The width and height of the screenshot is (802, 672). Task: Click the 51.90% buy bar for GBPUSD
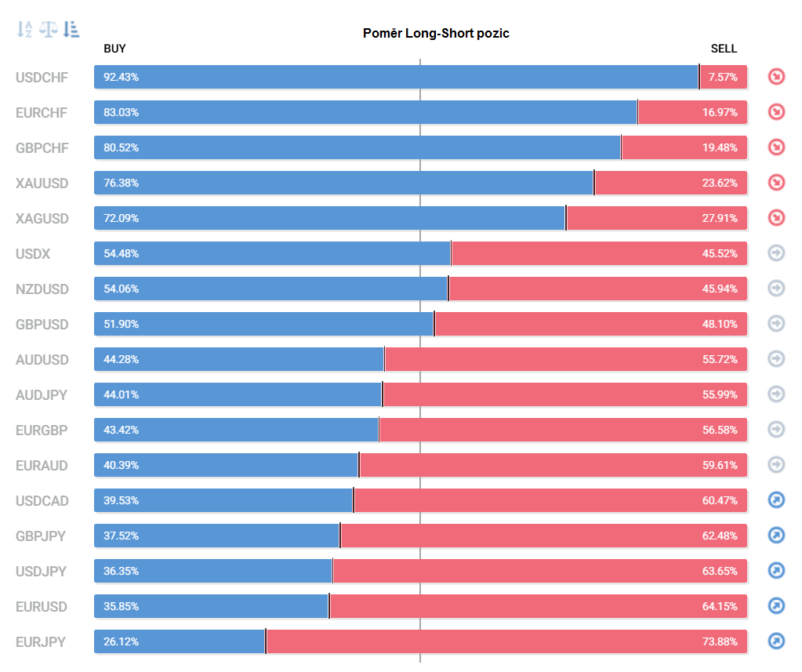click(263, 324)
